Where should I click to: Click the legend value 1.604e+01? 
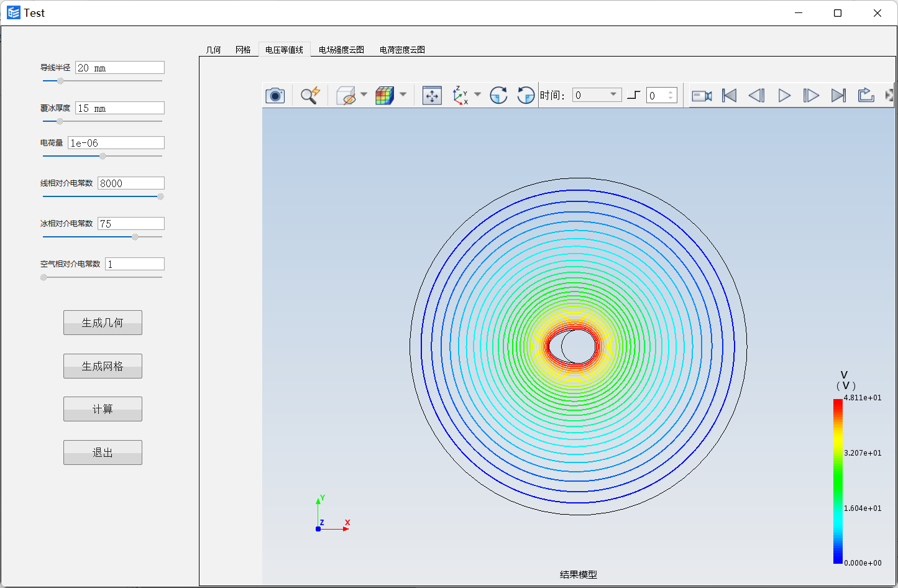(x=863, y=508)
